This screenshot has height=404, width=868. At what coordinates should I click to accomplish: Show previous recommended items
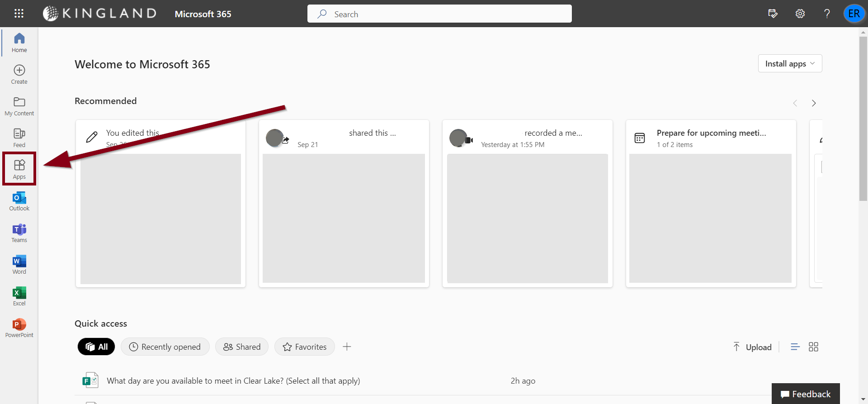(x=795, y=103)
